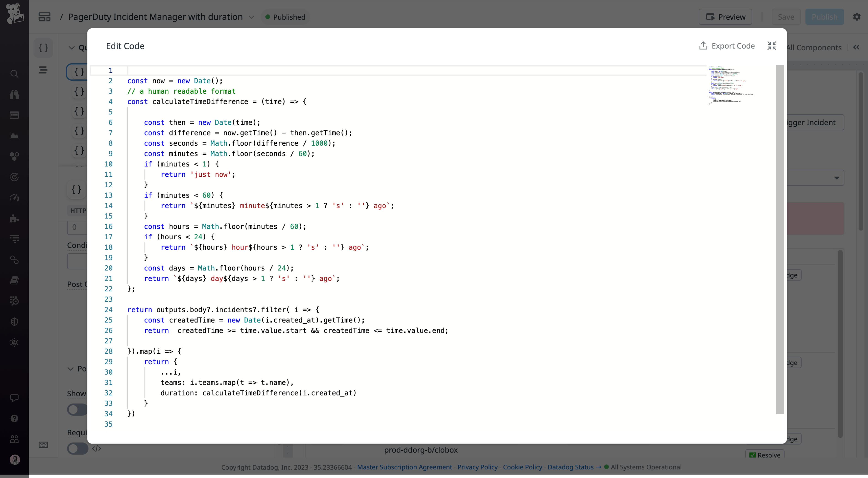Select the Watchdog binoculars icon in sidebar
This screenshot has width=868, height=478.
[14, 94]
